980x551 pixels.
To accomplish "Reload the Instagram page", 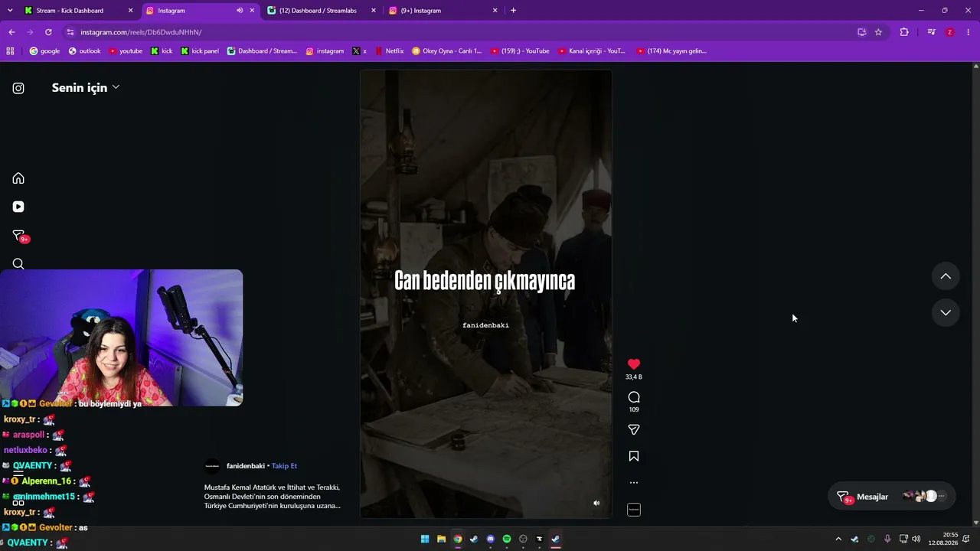I will click(x=48, y=32).
